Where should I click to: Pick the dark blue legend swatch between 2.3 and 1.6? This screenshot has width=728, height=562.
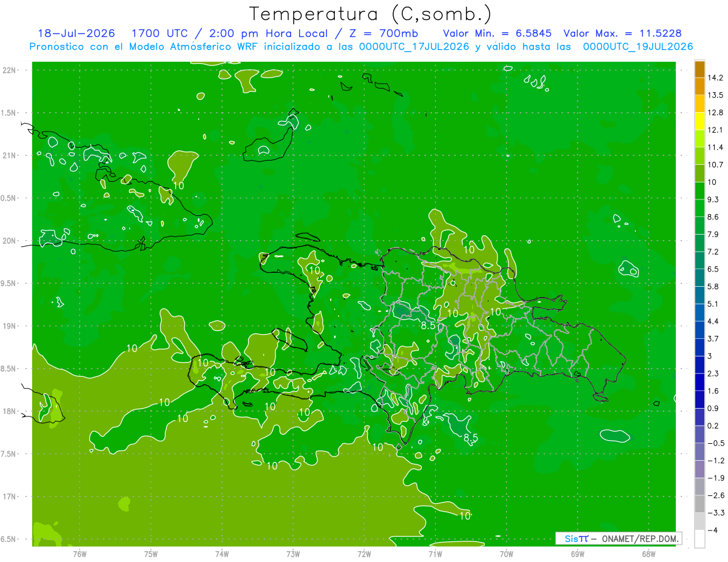(699, 382)
